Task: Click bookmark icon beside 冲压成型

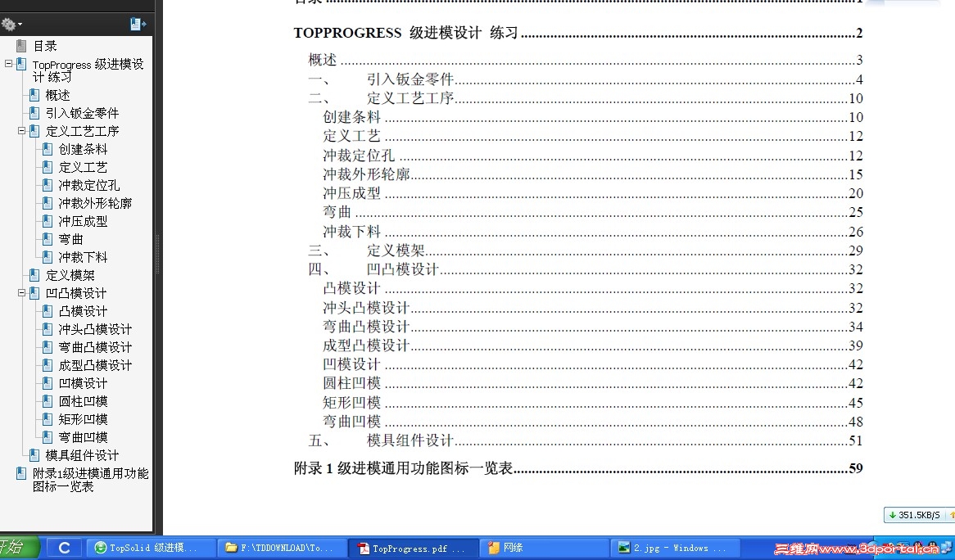Action: coord(48,222)
